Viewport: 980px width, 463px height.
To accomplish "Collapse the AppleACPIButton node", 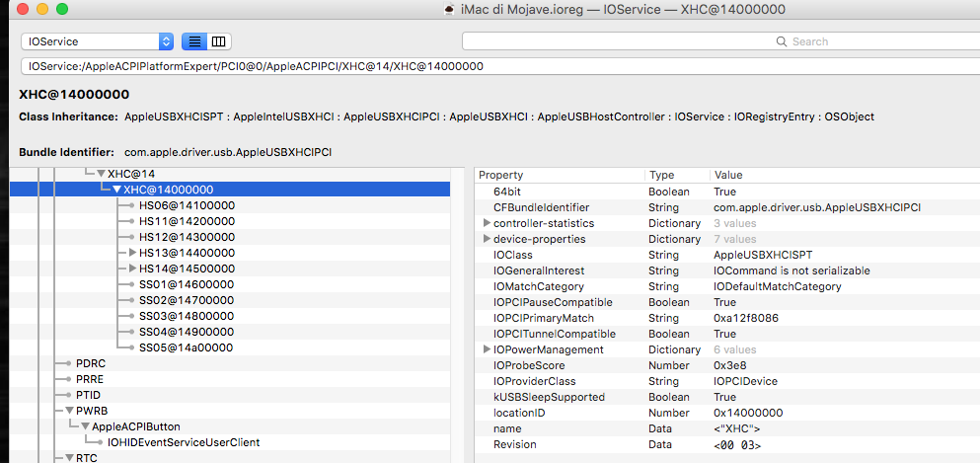I will tap(86, 426).
